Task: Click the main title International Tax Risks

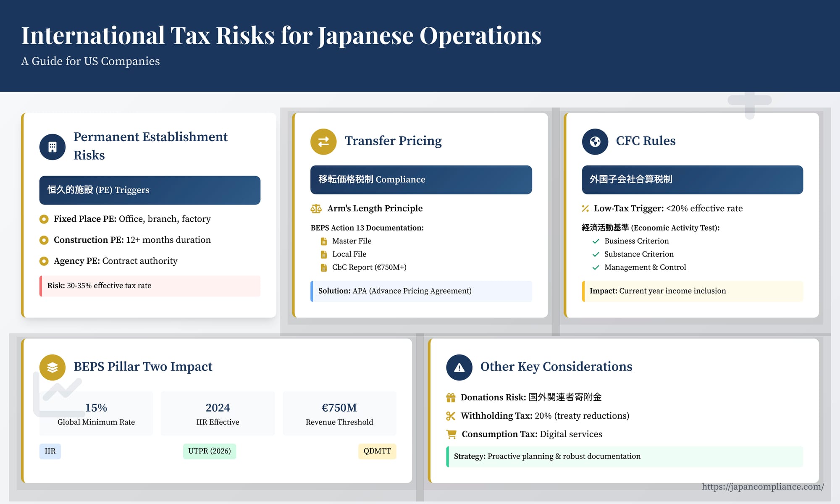Action: [281, 35]
